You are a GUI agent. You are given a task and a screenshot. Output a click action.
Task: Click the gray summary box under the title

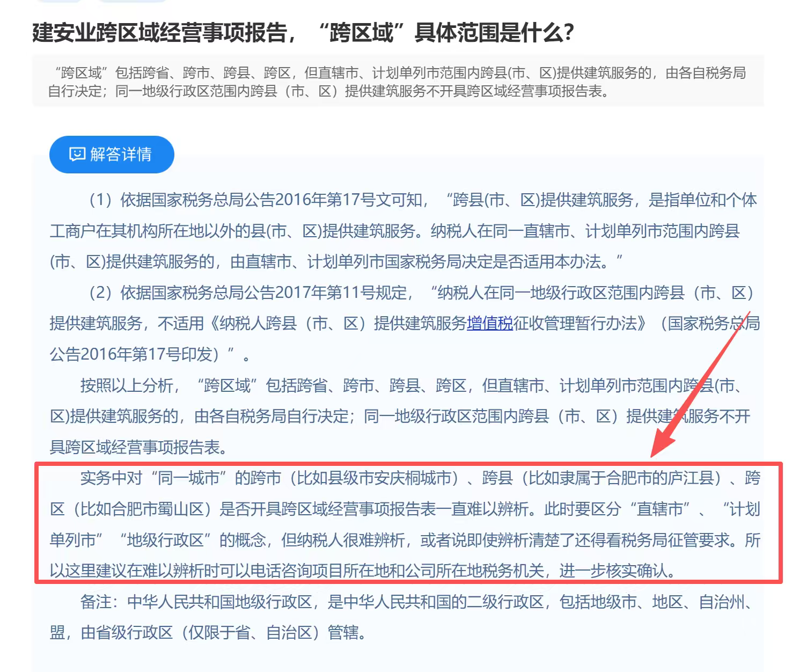(x=397, y=82)
